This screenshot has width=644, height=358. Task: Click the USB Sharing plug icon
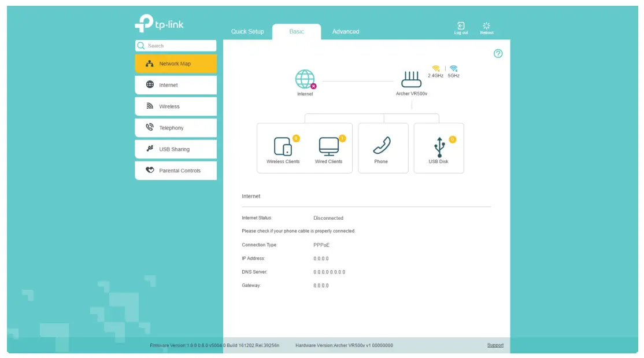(150, 149)
